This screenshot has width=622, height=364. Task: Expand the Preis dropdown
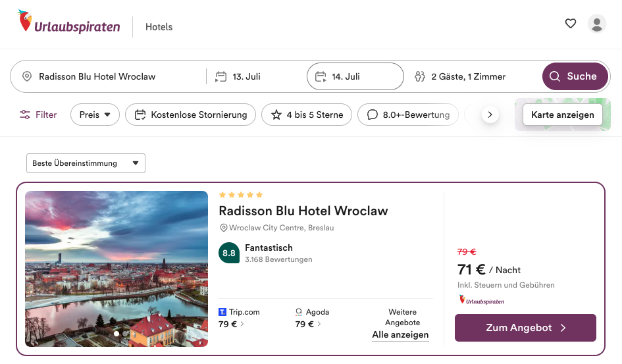tap(95, 115)
